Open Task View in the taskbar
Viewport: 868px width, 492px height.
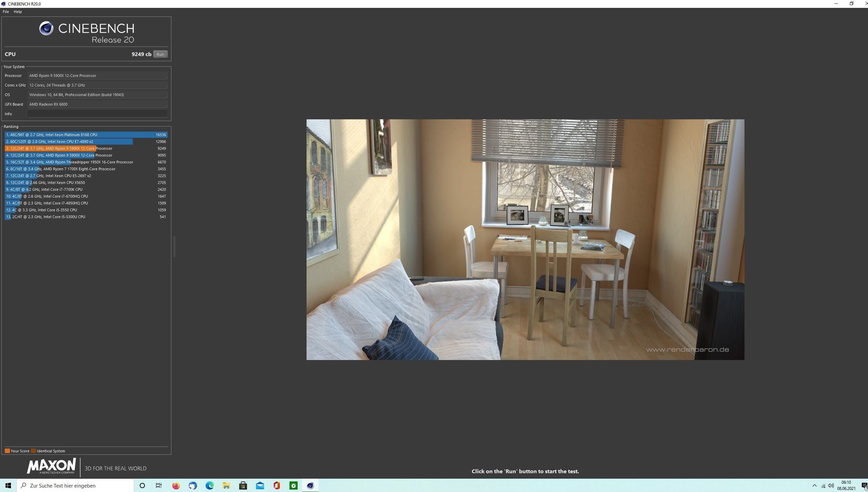click(x=159, y=486)
